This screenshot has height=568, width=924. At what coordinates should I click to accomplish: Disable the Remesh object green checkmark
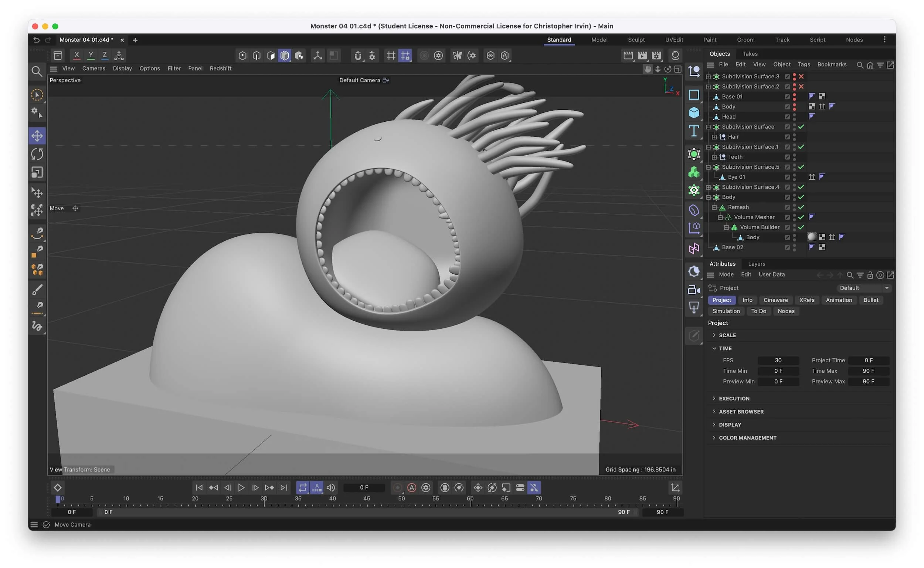(x=801, y=207)
